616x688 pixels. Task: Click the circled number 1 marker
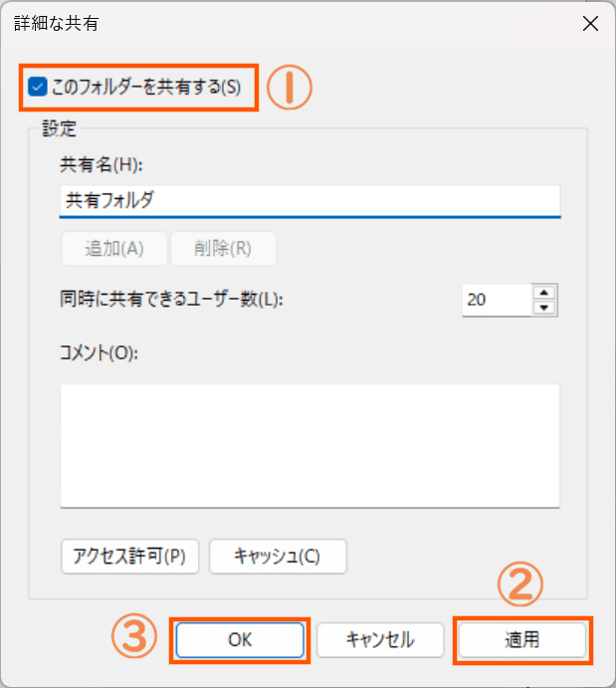290,88
